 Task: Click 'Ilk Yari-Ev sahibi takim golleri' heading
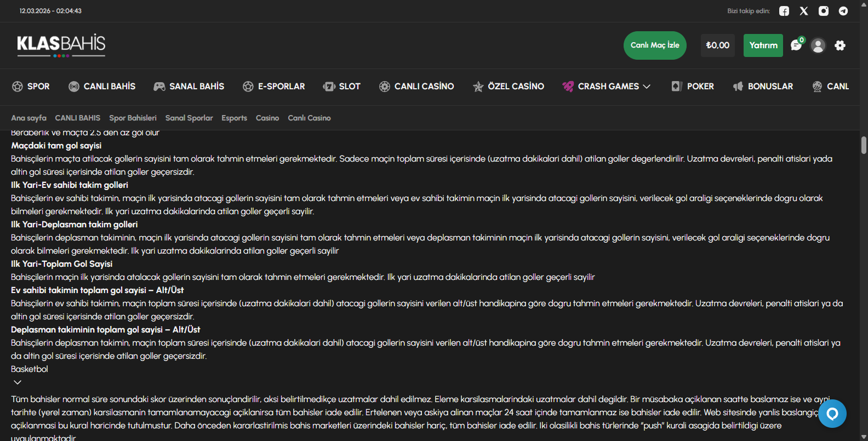click(70, 185)
